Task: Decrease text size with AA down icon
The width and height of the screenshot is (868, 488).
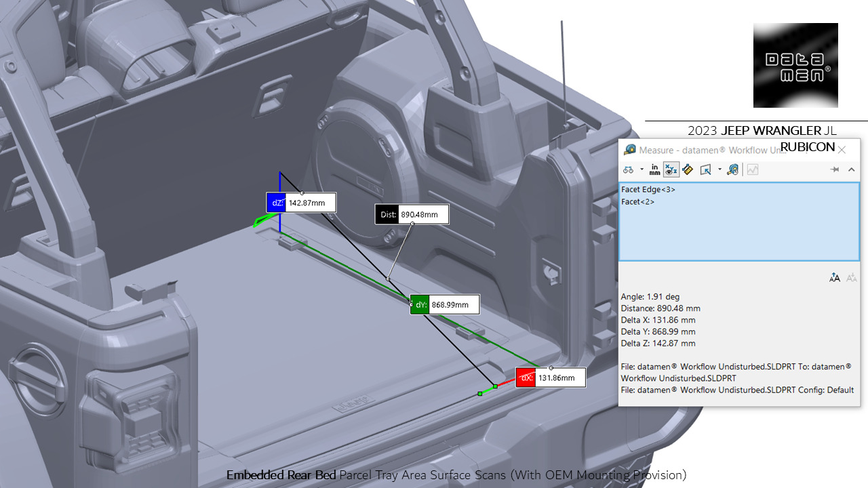Action: (x=852, y=277)
